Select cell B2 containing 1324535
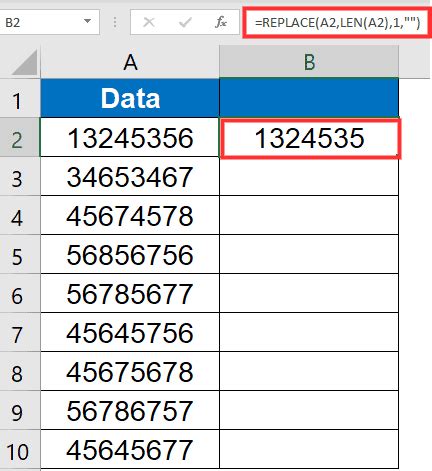The image size is (432, 471). 310,138
